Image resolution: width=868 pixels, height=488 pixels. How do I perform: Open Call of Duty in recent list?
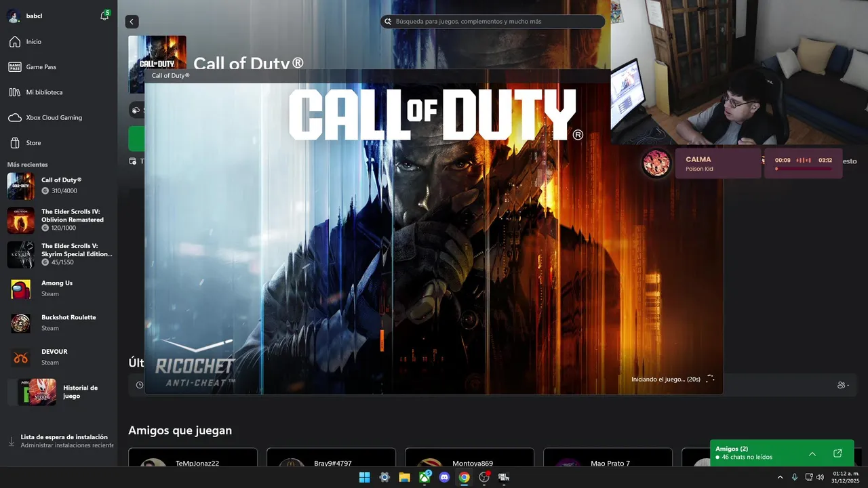pos(60,186)
